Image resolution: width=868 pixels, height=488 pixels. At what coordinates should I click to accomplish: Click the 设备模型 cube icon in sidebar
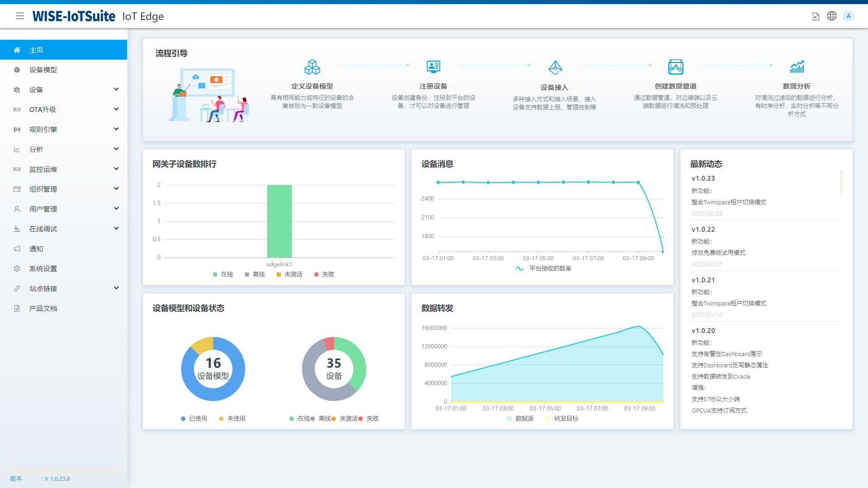[17, 70]
